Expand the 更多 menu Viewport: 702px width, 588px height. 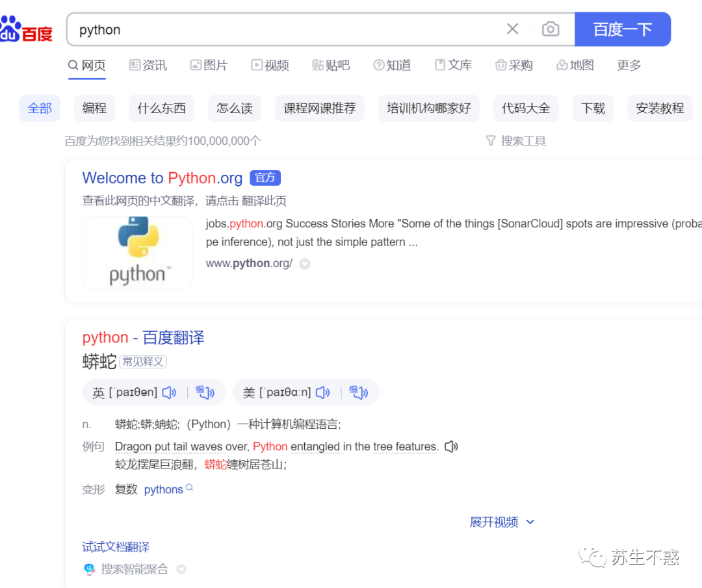click(x=629, y=66)
